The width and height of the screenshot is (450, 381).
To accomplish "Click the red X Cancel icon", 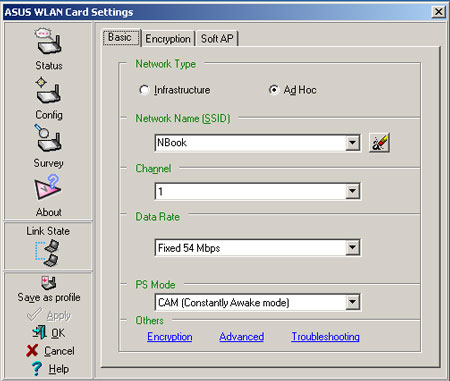I will [x=32, y=350].
